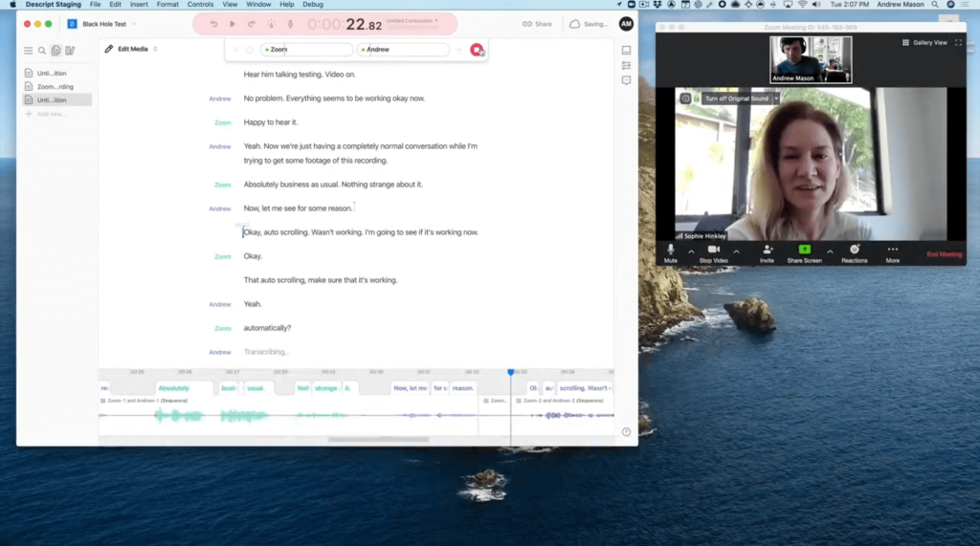Open the Insert menu

tap(140, 5)
